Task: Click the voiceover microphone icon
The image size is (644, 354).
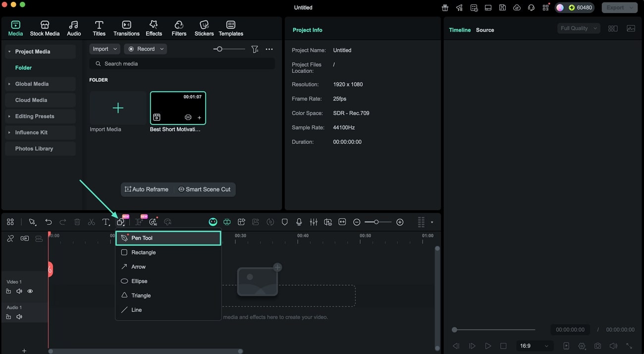Action: point(299,222)
